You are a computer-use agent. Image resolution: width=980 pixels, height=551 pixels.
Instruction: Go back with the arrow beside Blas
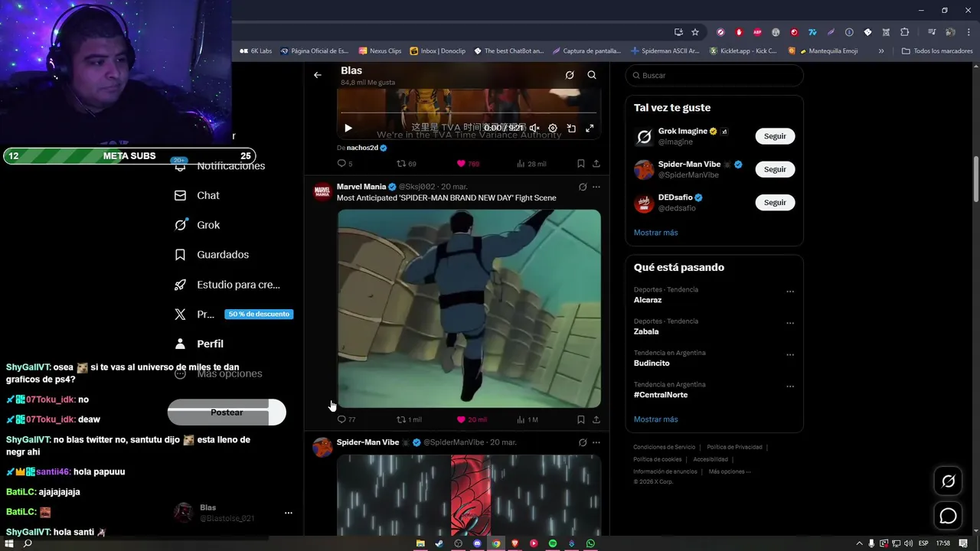[x=318, y=75]
